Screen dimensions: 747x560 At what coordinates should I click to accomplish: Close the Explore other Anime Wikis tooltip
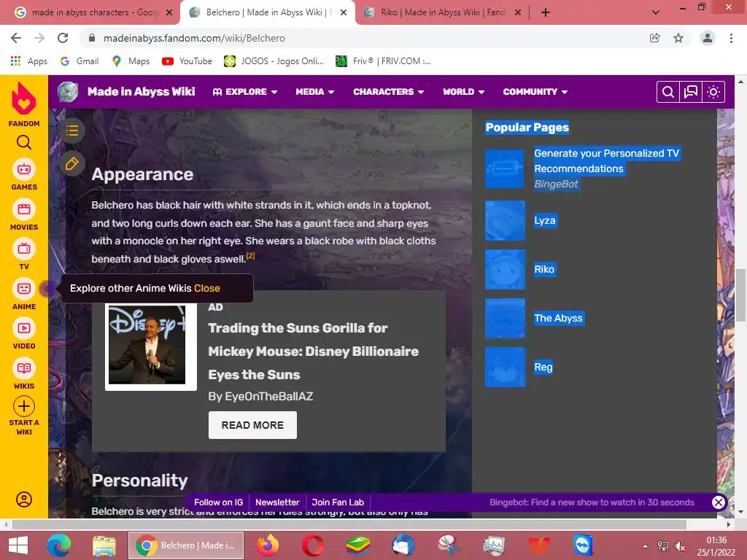coord(206,288)
